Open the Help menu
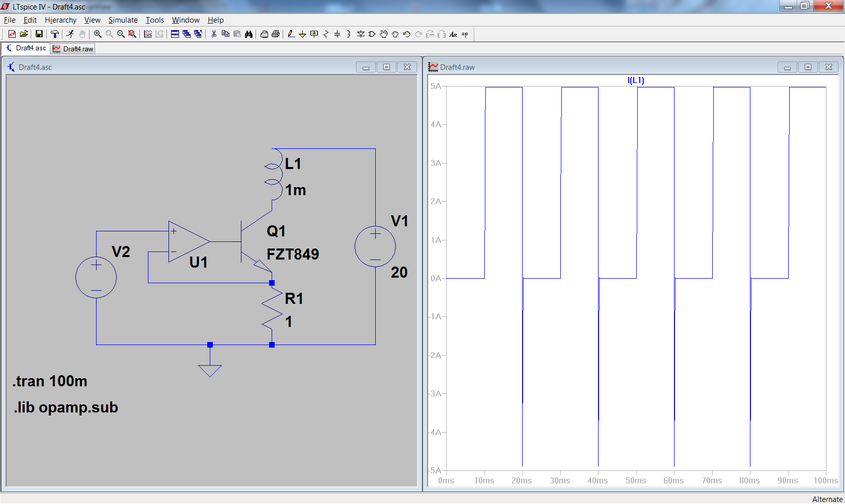The height and width of the screenshot is (504, 845). click(x=215, y=20)
